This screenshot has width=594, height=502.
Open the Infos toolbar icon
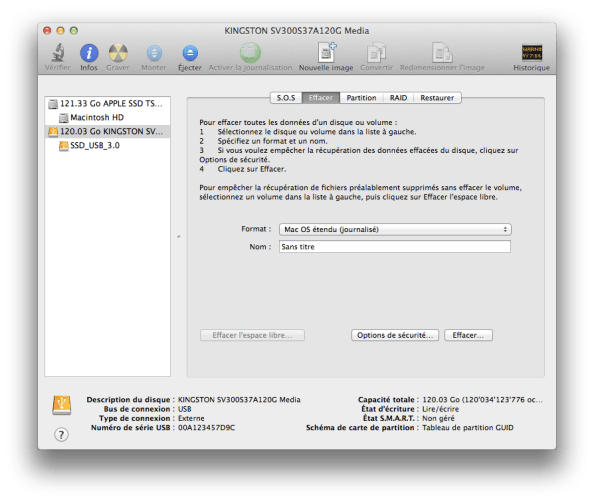coord(89,53)
